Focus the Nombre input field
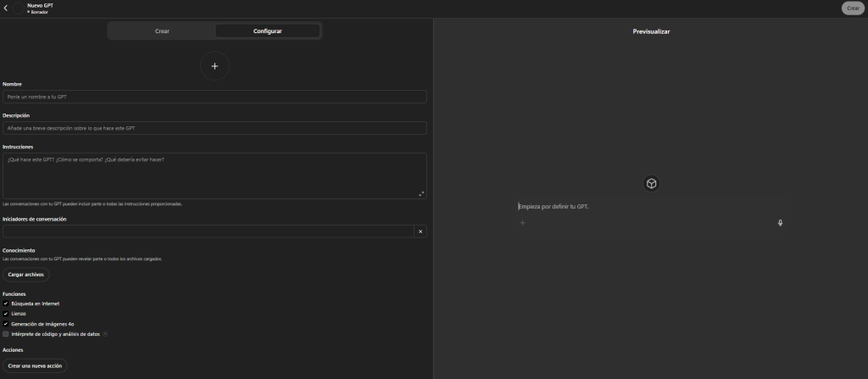This screenshot has width=868, height=379. click(x=214, y=97)
